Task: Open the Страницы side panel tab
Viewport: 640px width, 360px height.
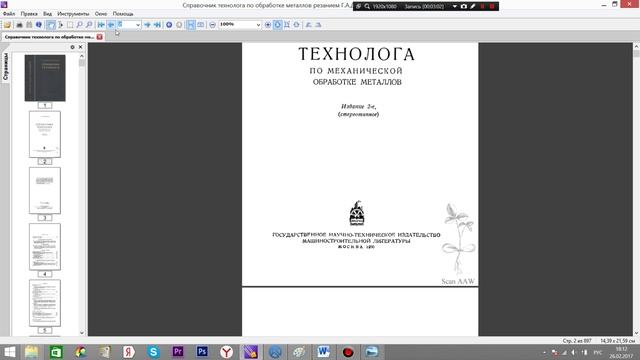Action: tap(6, 67)
